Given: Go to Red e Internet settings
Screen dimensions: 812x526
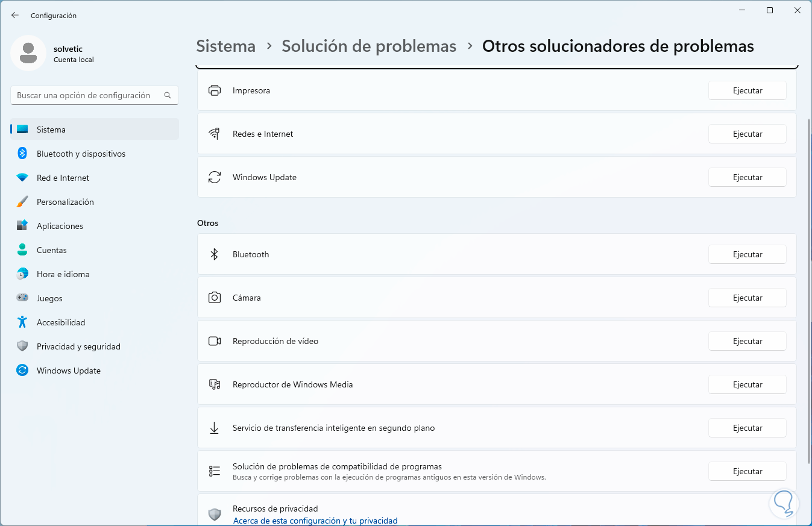Looking at the screenshot, I should pyautogui.click(x=95, y=178).
